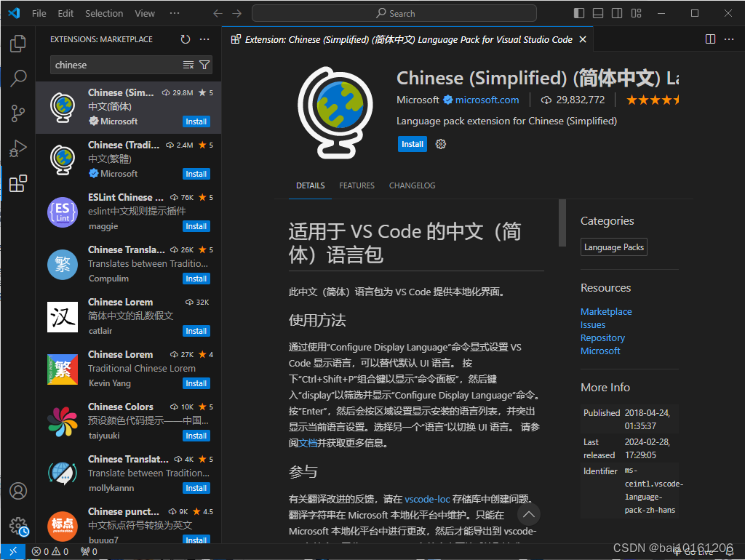Toggle bottom panel layout
745x560 pixels.
click(598, 13)
